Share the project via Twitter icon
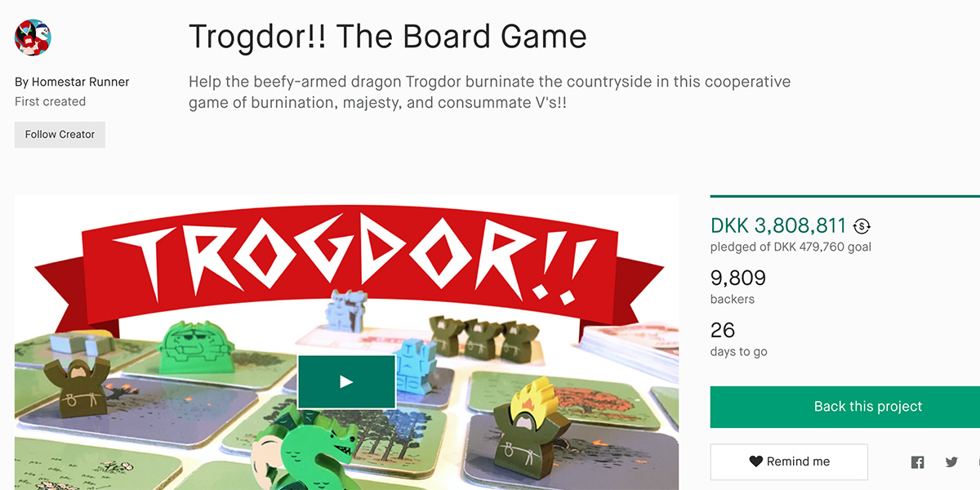980x490 pixels. point(951,462)
